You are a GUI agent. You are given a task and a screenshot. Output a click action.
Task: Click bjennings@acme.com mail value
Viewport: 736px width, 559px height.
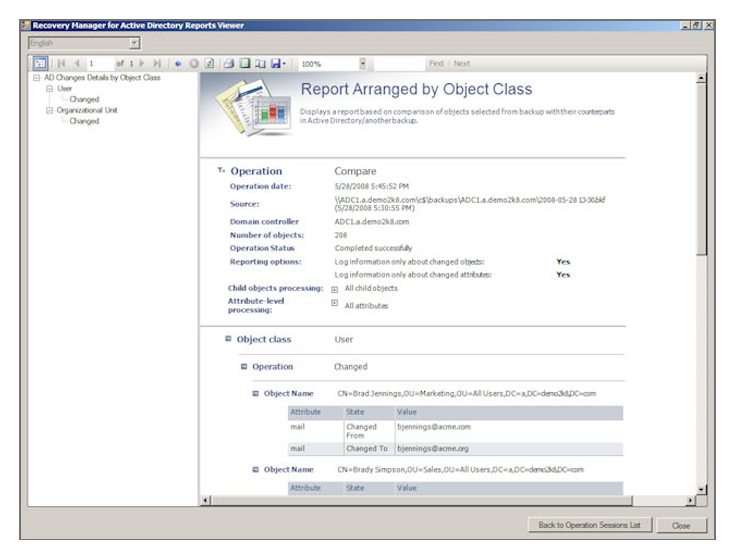pyautogui.click(x=434, y=427)
